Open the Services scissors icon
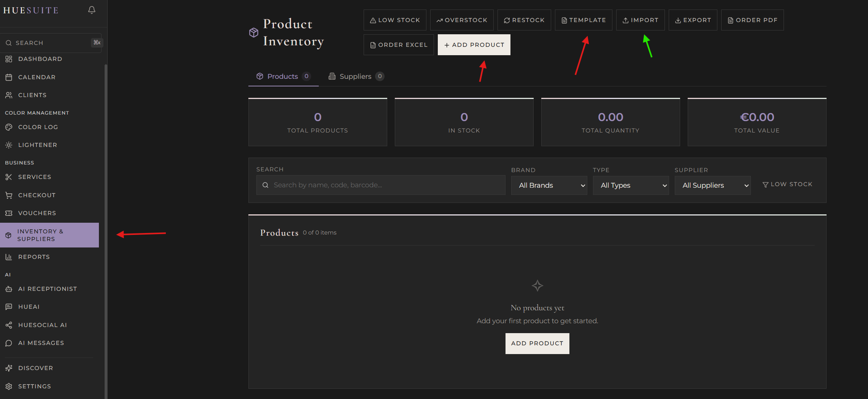Screen dimensions: 868x399 10,177
